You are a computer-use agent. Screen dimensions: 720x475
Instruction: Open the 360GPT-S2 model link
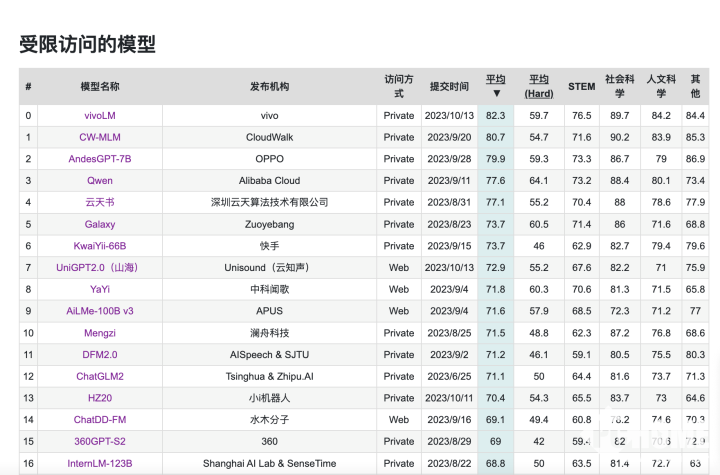(x=100, y=441)
